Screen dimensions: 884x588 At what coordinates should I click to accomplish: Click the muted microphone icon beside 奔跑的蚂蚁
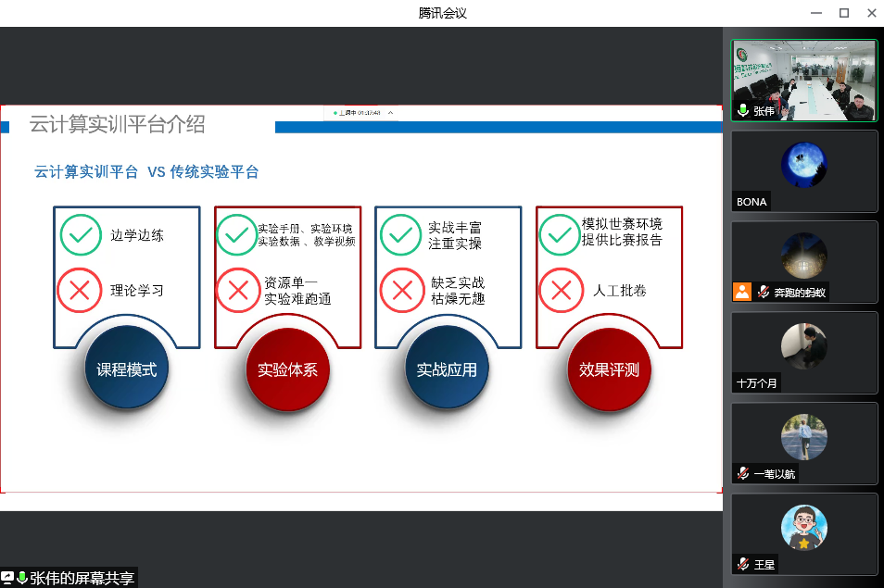point(764,292)
